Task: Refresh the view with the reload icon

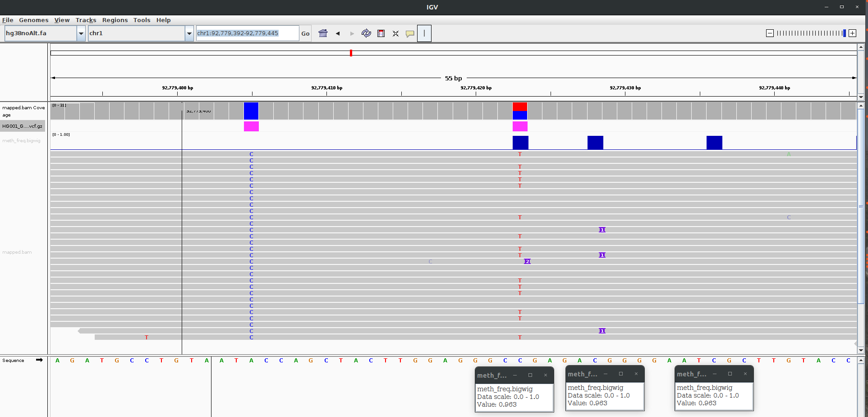Action: click(366, 33)
